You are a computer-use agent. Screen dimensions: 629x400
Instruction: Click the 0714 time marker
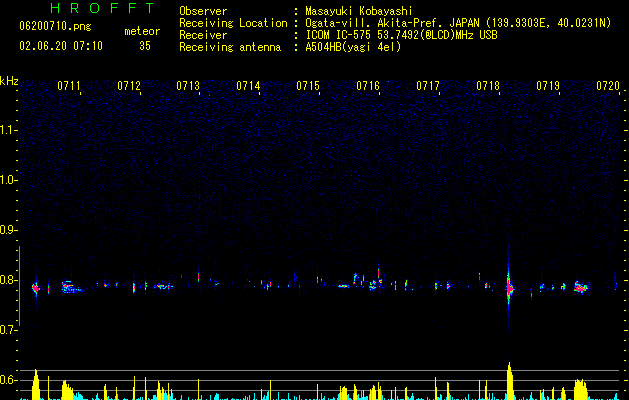248,85
